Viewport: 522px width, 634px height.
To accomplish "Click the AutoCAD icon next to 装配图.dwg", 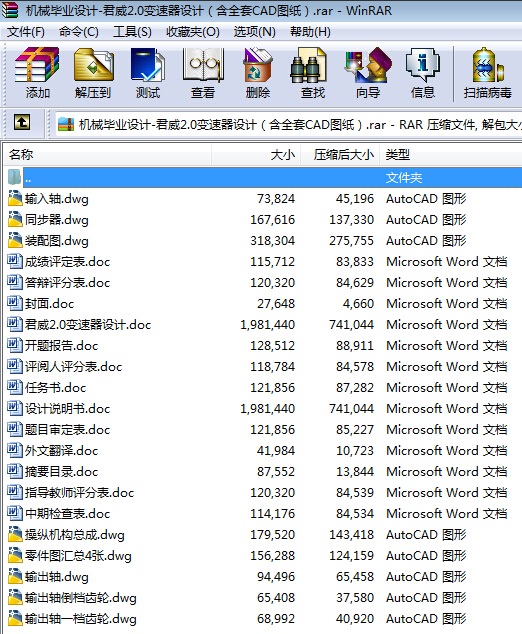I will click(x=15, y=240).
